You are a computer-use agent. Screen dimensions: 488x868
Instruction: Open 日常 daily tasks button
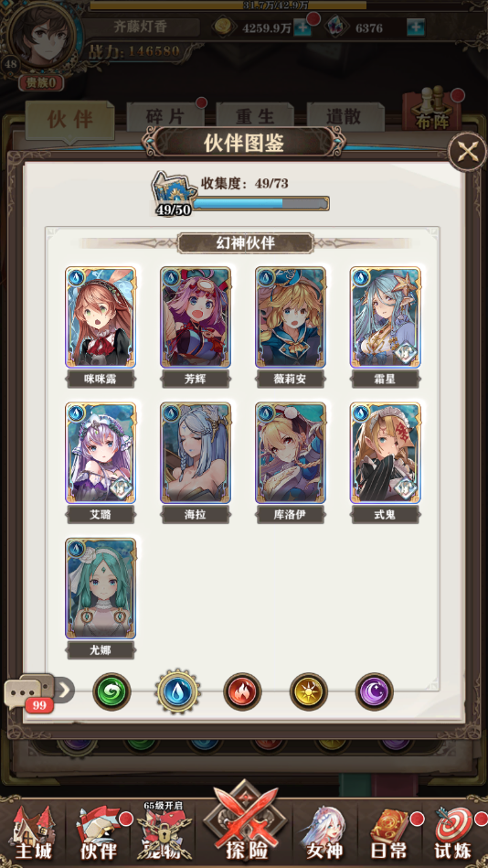tap(389, 833)
